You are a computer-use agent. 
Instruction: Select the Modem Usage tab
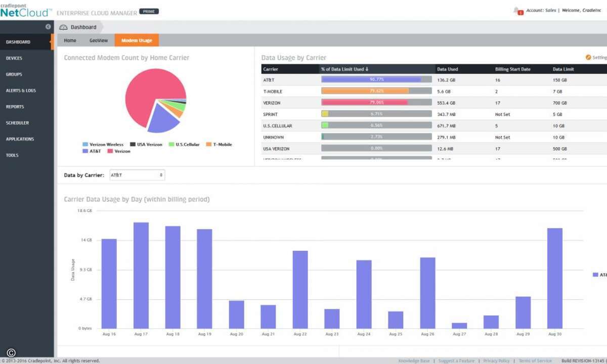137,40
